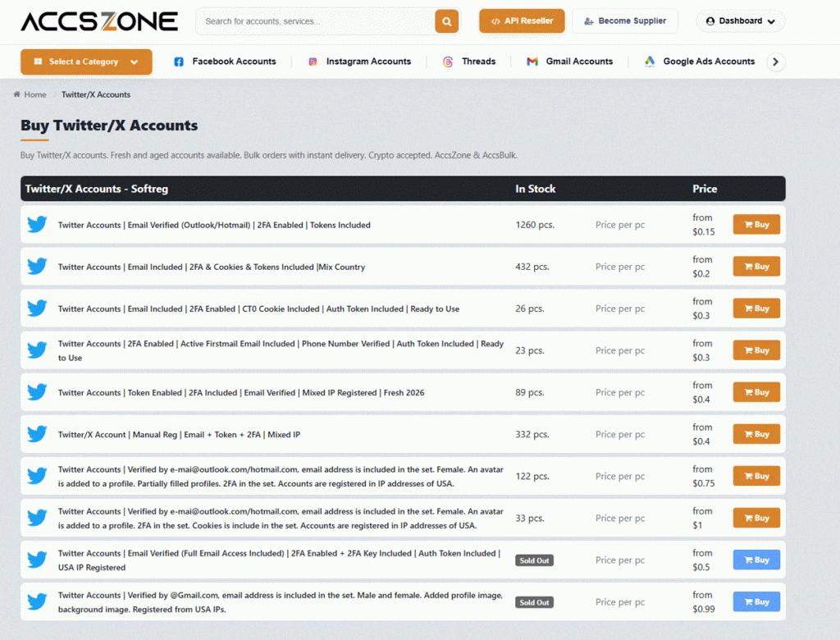Buy the $1 female accounts with cookies
The height and width of the screenshot is (640, 840).
click(x=756, y=518)
